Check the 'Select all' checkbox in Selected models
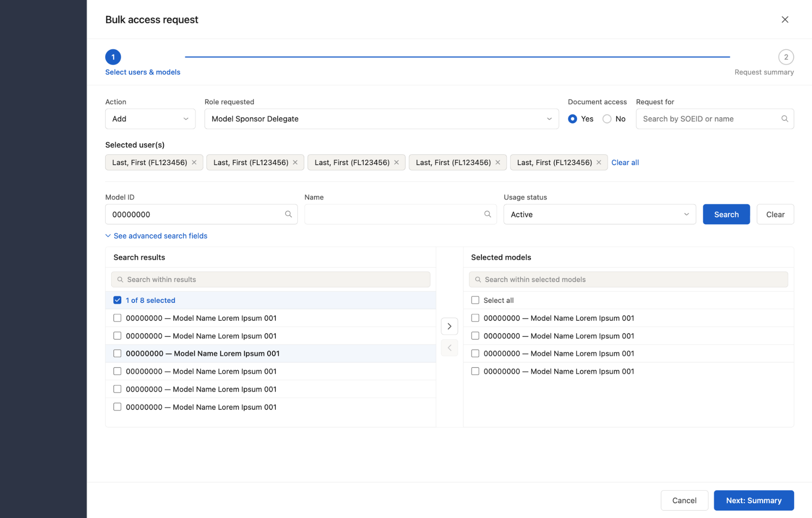Viewport: 812px width, 518px height. tap(475, 300)
